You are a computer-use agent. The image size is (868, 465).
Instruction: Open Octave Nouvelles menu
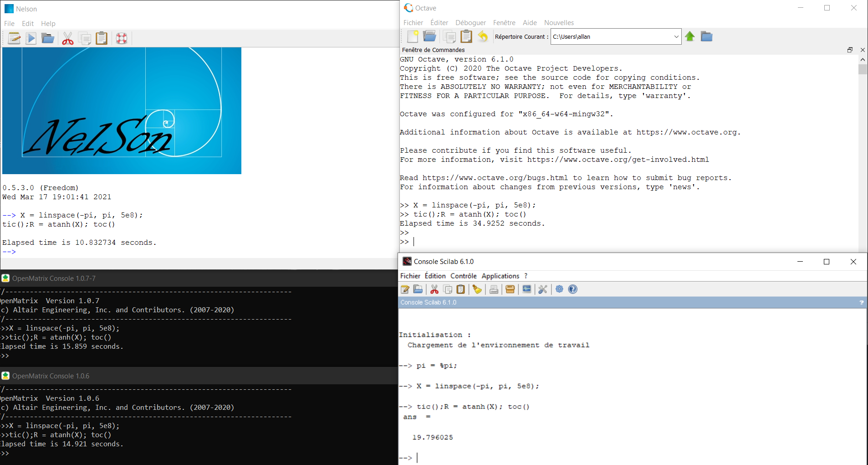(559, 23)
